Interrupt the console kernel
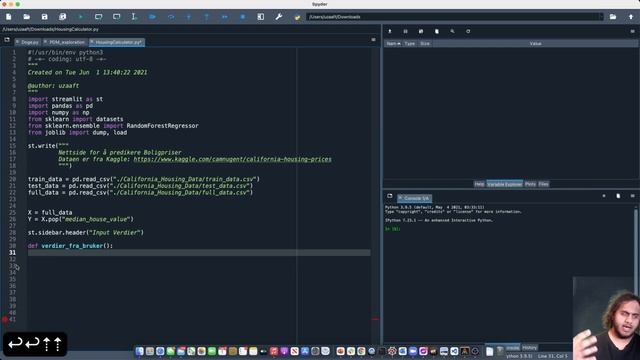The image size is (640, 360). (x=604, y=196)
